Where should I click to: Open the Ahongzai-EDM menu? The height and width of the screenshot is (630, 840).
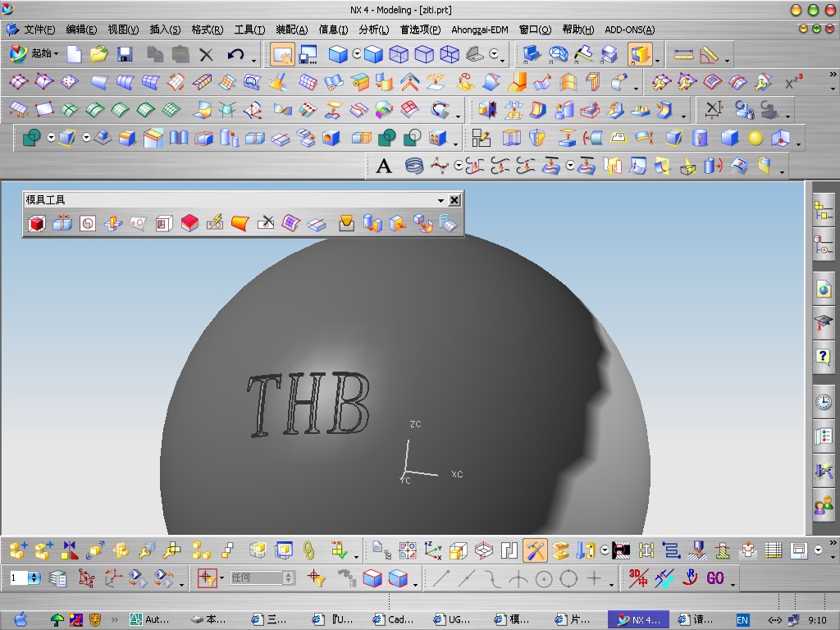tap(479, 30)
